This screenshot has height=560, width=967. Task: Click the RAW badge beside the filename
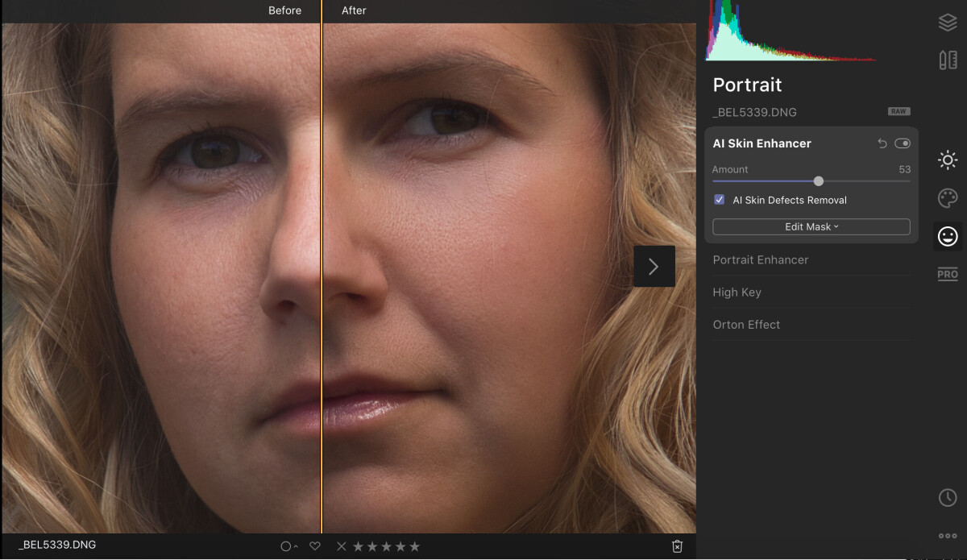point(899,111)
